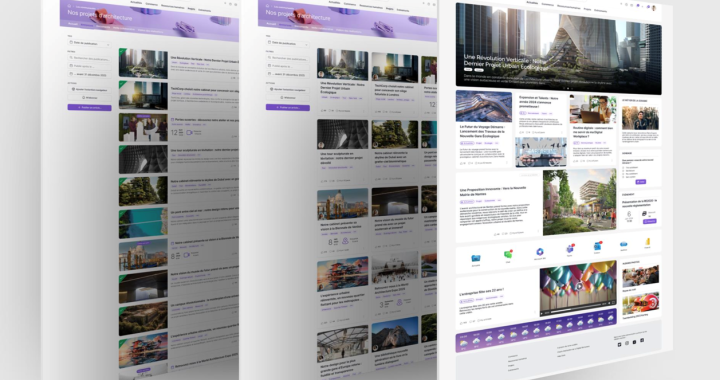Open the green Chat app shortcut
720x380 pixels.
click(508, 254)
